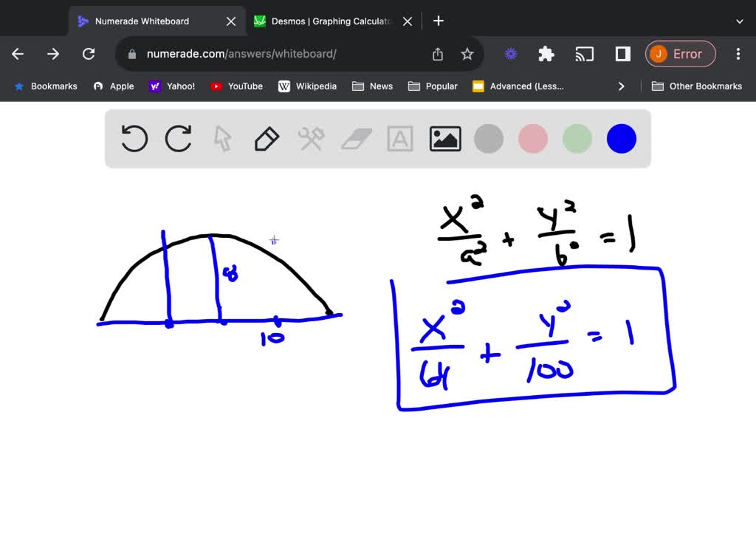Open the YouTube bookmark link
The image size is (756, 548).
tap(236, 86)
